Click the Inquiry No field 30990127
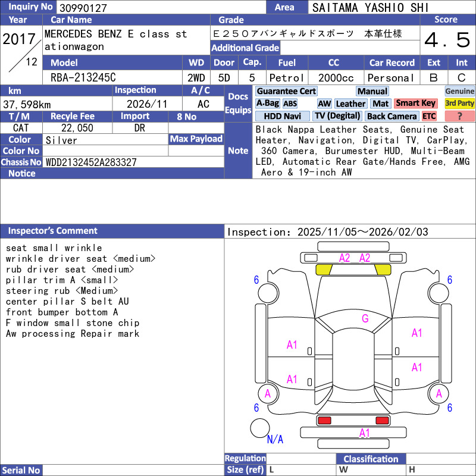Screen dimensions: 476x476 [161, 8]
